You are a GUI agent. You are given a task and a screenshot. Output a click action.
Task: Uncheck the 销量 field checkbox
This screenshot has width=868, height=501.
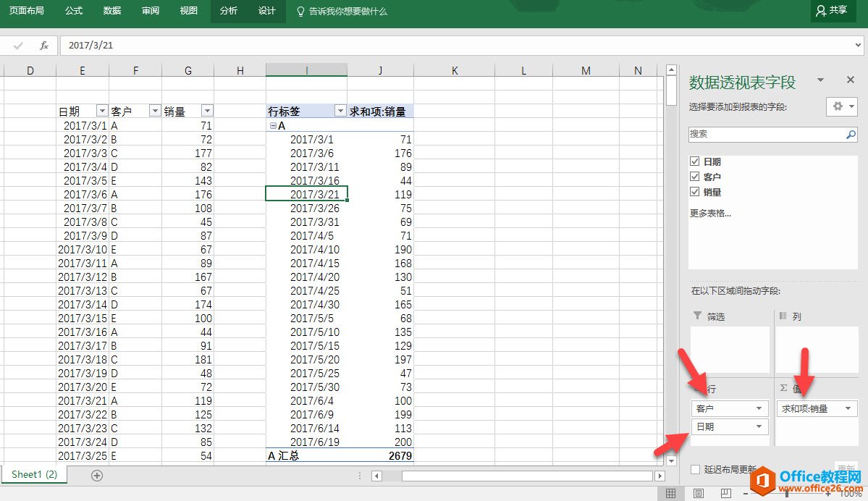tap(695, 192)
